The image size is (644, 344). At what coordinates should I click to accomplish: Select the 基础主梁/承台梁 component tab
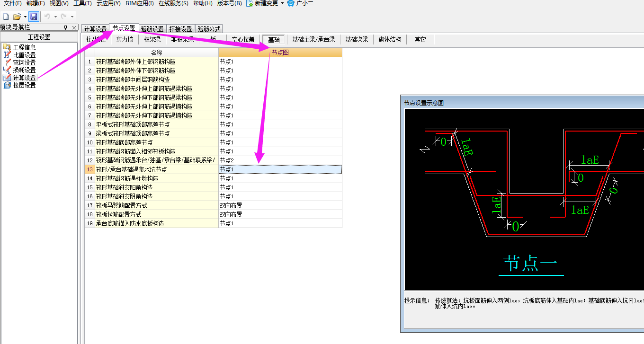pos(313,40)
